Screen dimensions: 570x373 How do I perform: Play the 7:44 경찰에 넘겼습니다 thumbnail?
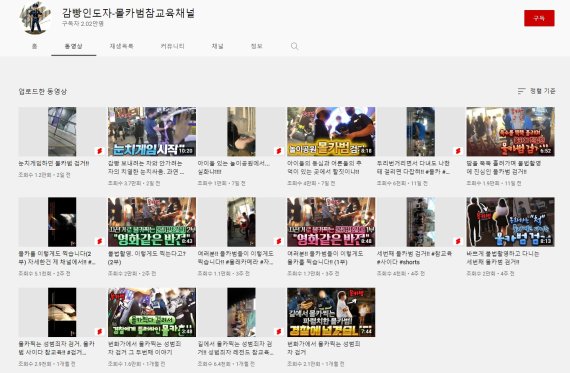point(331,313)
